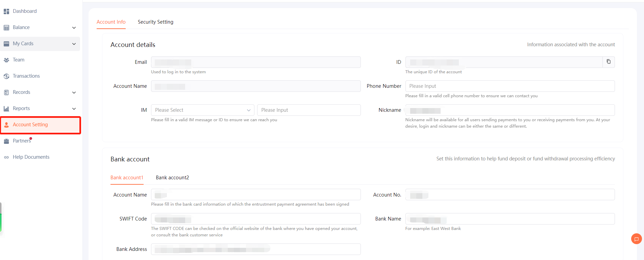
Task: Click the Partners briefcase icon
Action: [x=6, y=141]
